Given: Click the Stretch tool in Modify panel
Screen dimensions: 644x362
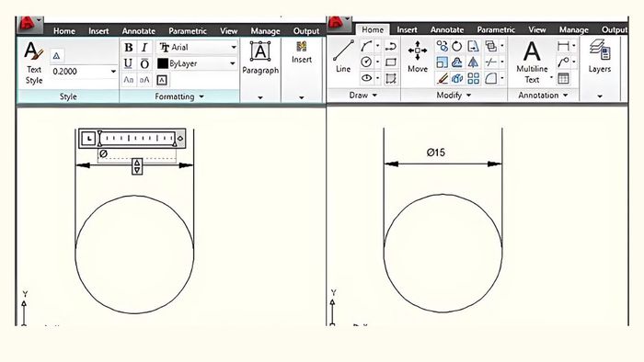Looking at the screenshot, I should point(473,46).
